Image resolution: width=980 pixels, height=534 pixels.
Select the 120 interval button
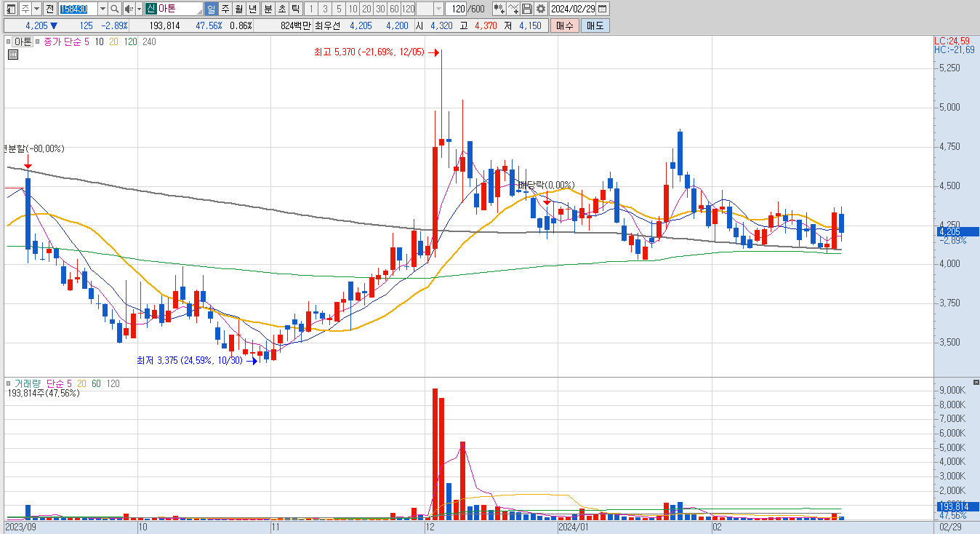[408, 9]
